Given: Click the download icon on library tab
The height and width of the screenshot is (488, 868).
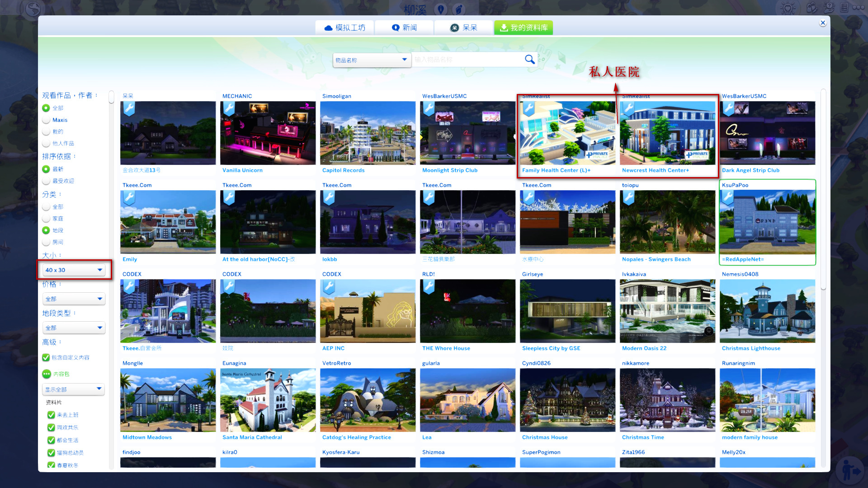Looking at the screenshot, I should click(504, 28).
